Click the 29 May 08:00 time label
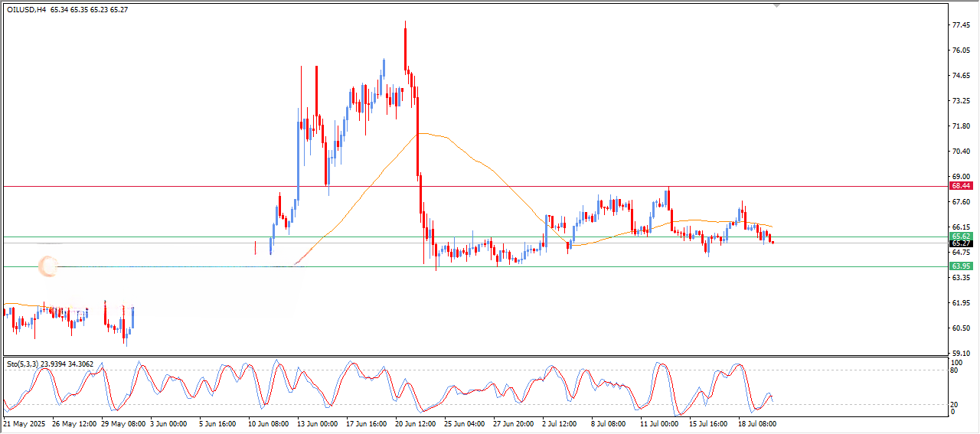Screen dimensions: 980x434 coord(122,423)
